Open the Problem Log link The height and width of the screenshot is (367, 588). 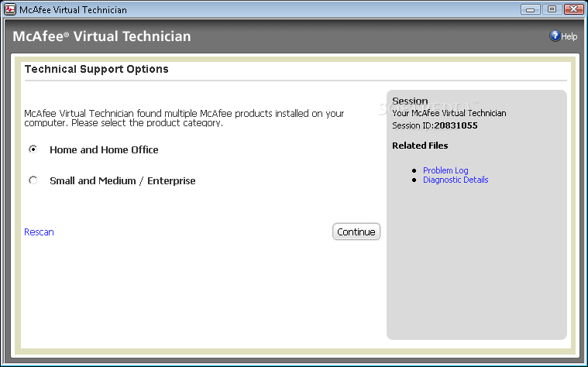coord(445,170)
